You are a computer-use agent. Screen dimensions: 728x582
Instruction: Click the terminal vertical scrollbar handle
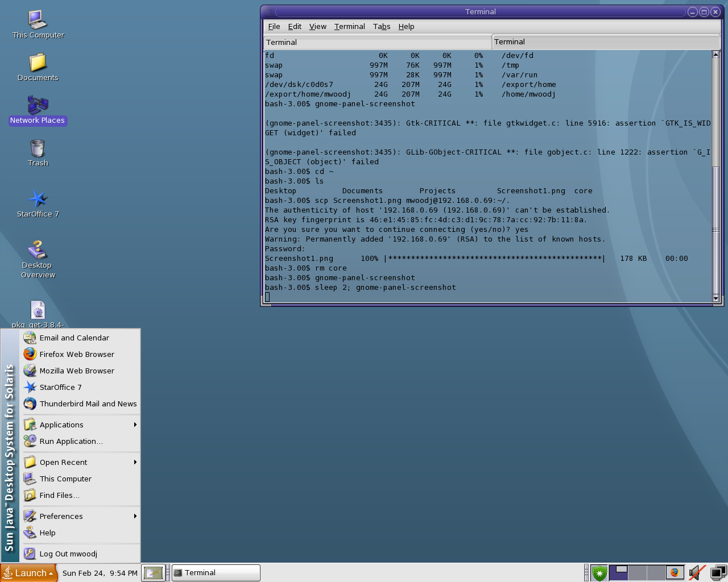tap(715, 230)
